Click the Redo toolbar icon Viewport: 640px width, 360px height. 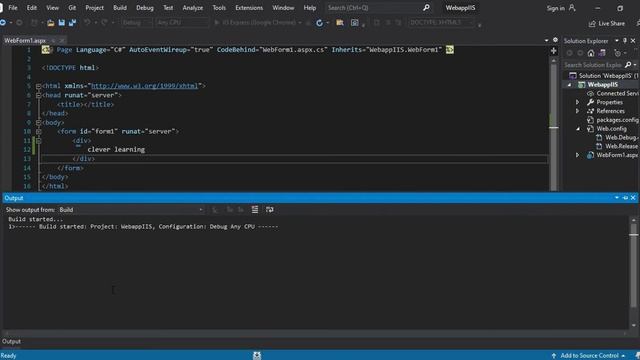(104, 23)
